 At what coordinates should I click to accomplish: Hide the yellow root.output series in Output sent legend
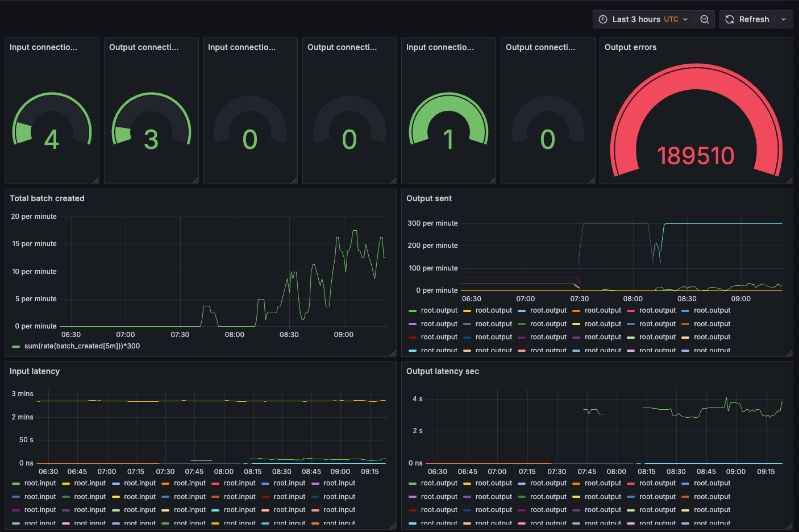[493, 310]
